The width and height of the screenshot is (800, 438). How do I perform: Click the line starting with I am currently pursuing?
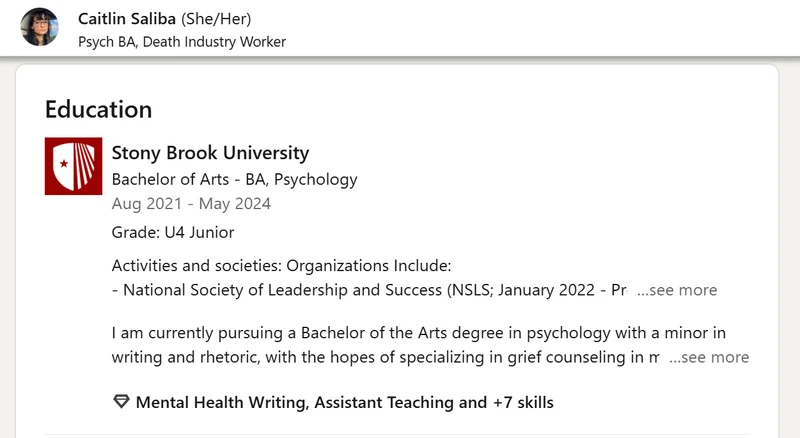419,333
